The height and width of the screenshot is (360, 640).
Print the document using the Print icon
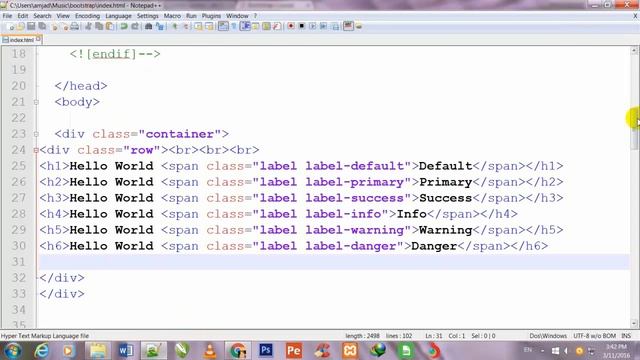pyautogui.click(x=75, y=27)
